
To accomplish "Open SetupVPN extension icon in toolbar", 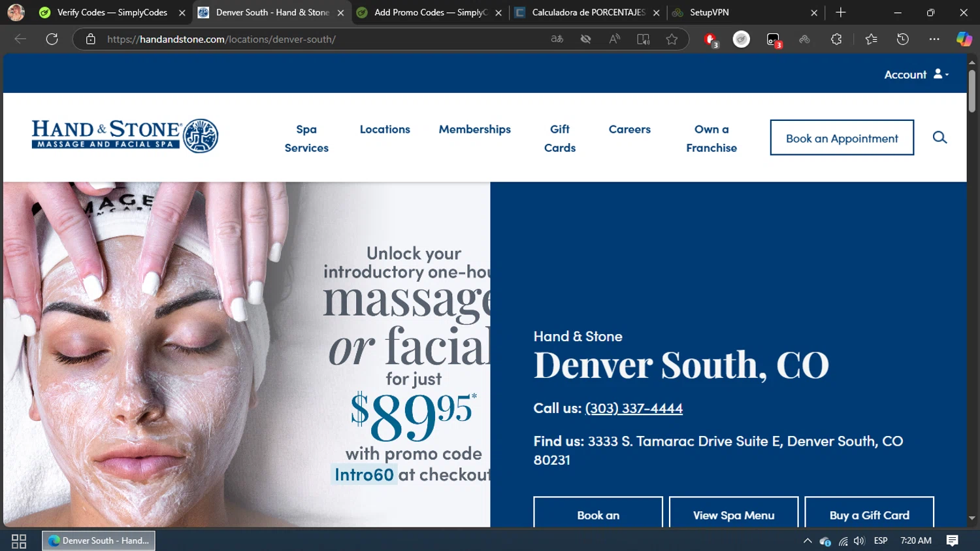I will tap(804, 39).
